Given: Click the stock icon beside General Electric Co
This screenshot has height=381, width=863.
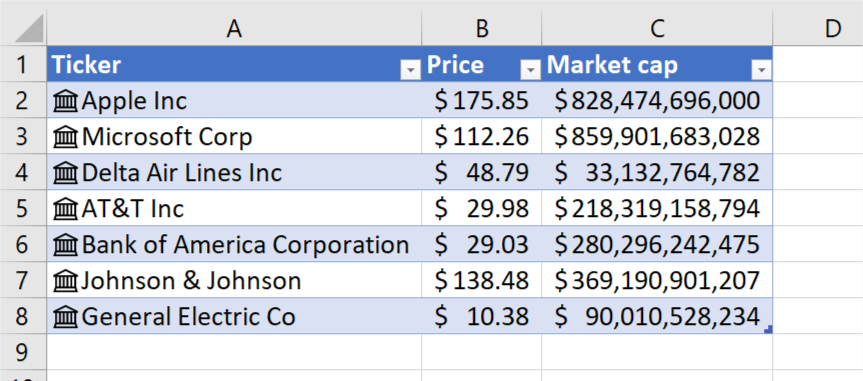Looking at the screenshot, I should (66, 317).
